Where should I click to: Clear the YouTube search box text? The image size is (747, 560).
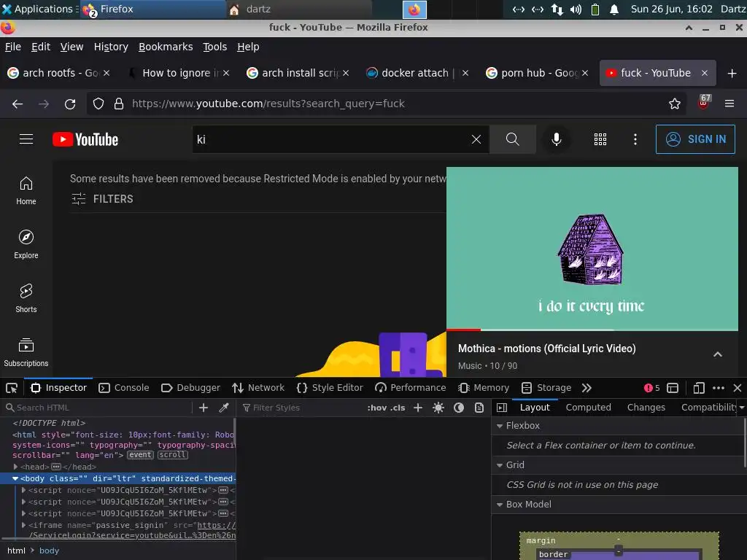coord(476,139)
